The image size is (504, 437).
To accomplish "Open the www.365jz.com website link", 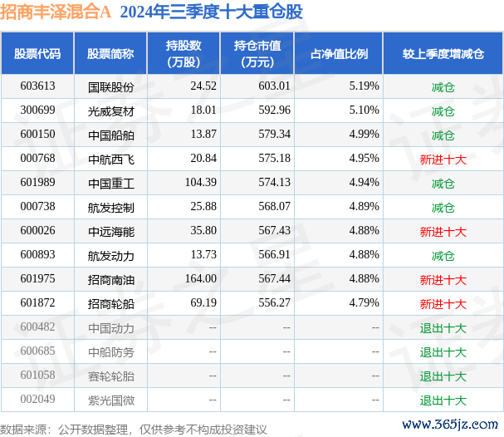I will [450, 425].
